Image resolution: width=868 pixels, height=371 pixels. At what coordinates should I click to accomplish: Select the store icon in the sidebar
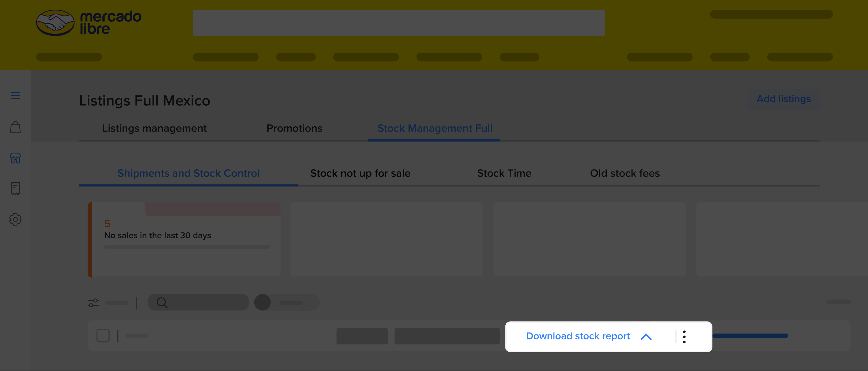click(x=15, y=158)
